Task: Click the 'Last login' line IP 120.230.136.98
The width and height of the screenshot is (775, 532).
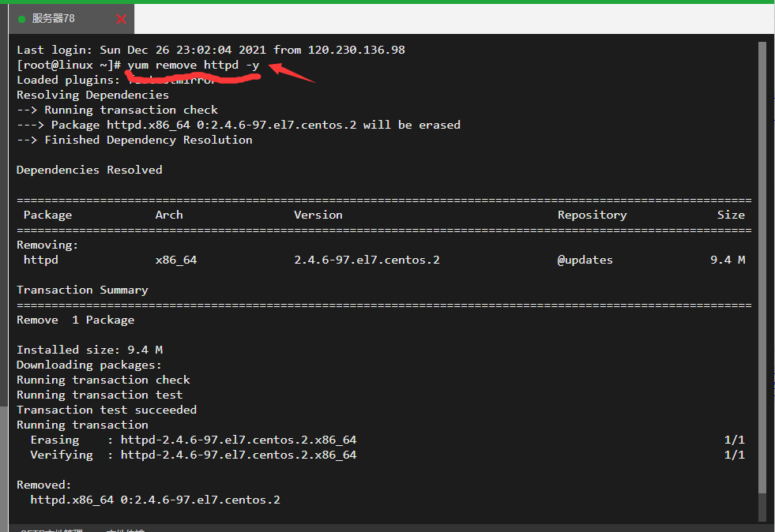Action: click(x=356, y=50)
